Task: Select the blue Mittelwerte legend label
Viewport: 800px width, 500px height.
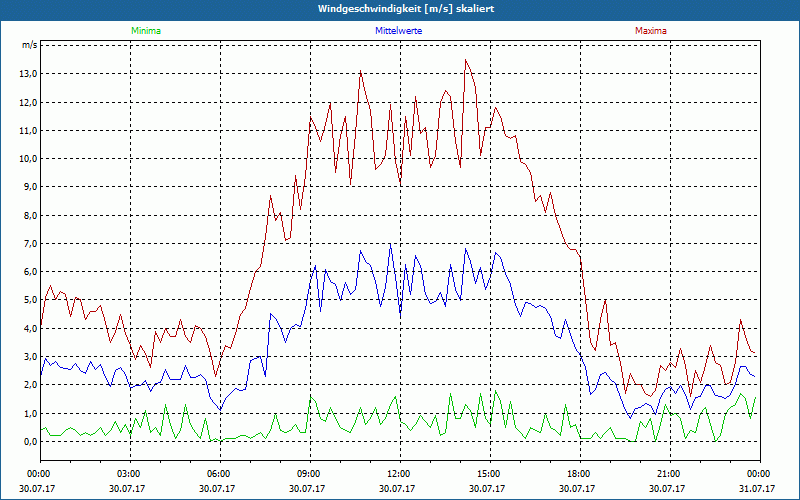Action: pyautogui.click(x=398, y=31)
